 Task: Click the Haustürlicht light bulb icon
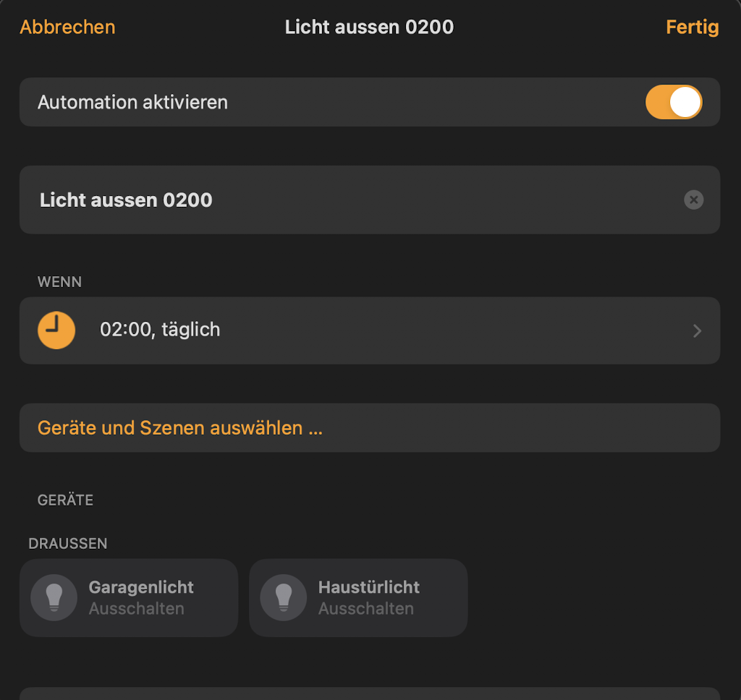(284, 597)
